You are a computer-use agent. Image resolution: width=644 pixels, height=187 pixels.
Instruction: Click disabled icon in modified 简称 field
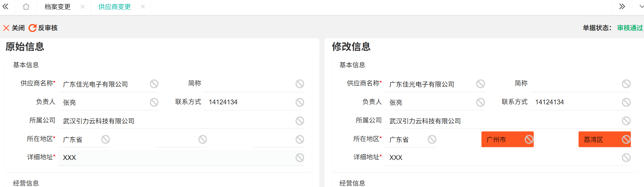[x=626, y=84]
